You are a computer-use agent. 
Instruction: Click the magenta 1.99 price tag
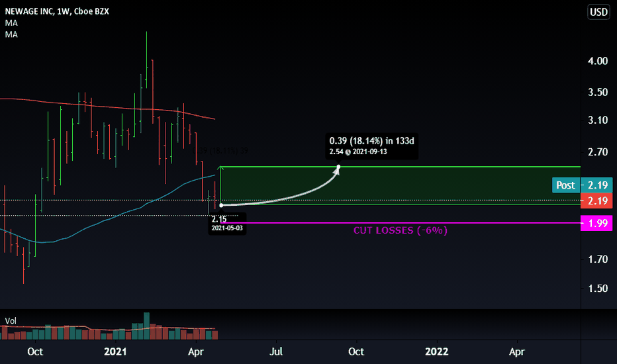click(597, 223)
